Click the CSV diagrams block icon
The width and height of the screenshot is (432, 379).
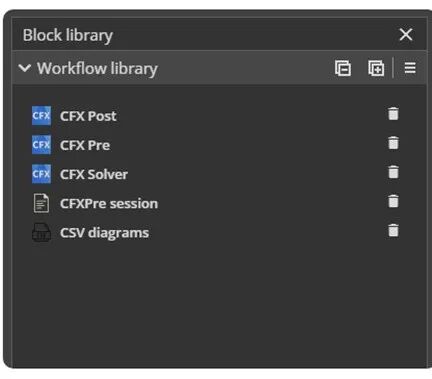pyautogui.click(x=41, y=232)
